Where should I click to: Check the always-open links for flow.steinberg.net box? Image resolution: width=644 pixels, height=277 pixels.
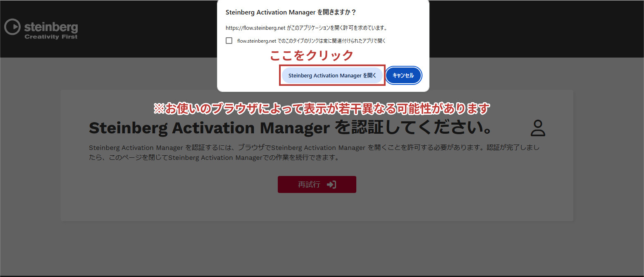(229, 41)
